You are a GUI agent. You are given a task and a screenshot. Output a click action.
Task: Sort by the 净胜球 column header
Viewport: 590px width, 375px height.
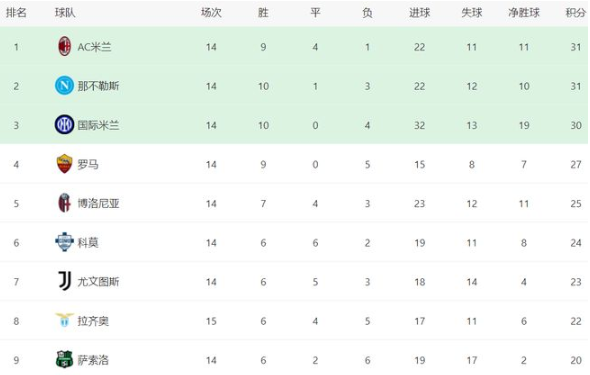point(524,13)
